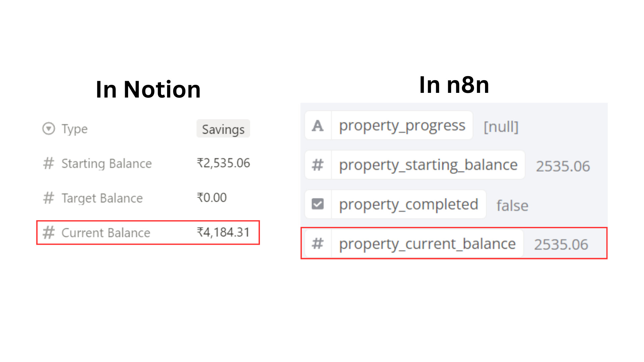Click the Starting Balance number icon
The height and width of the screenshot is (362, 644).
(x=49, y=164)
